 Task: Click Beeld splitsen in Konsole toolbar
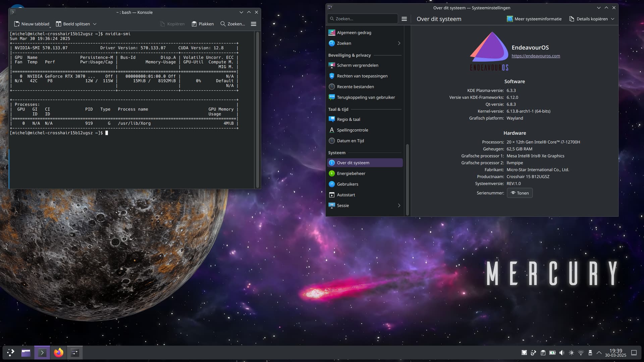[x=73, y=24]
